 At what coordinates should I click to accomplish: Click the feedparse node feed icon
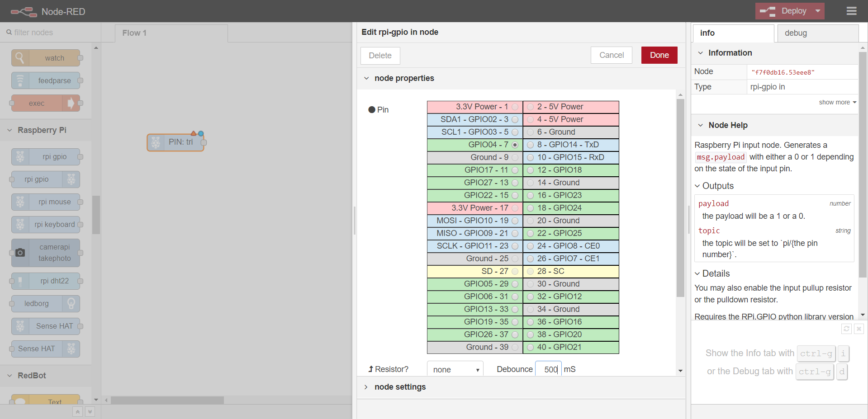point(20,80)
